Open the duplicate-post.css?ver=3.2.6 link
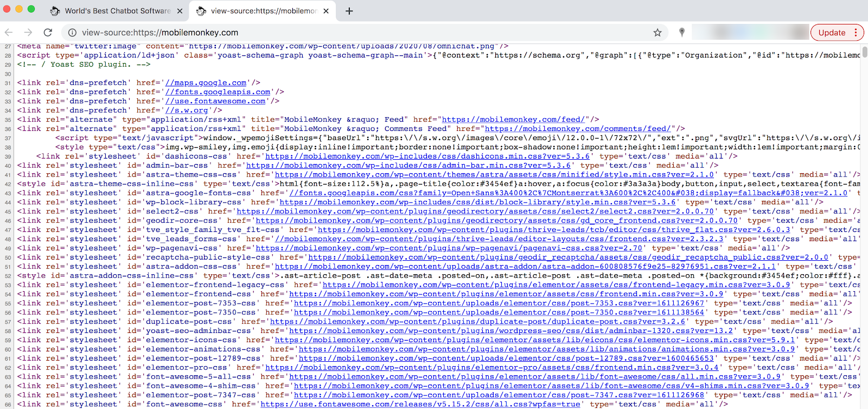Image resolution: width=868 pixels, height=409 pixels. click(x=478, y=322)
